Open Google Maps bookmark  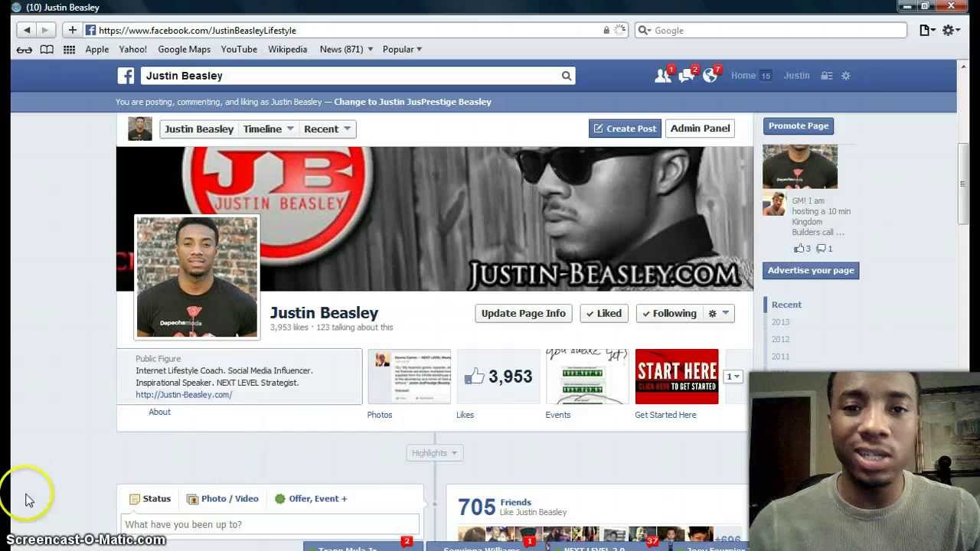point(184,49)
